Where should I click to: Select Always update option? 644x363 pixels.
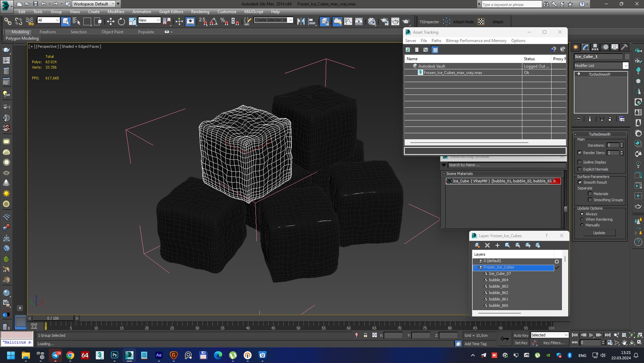pos(582,214)
